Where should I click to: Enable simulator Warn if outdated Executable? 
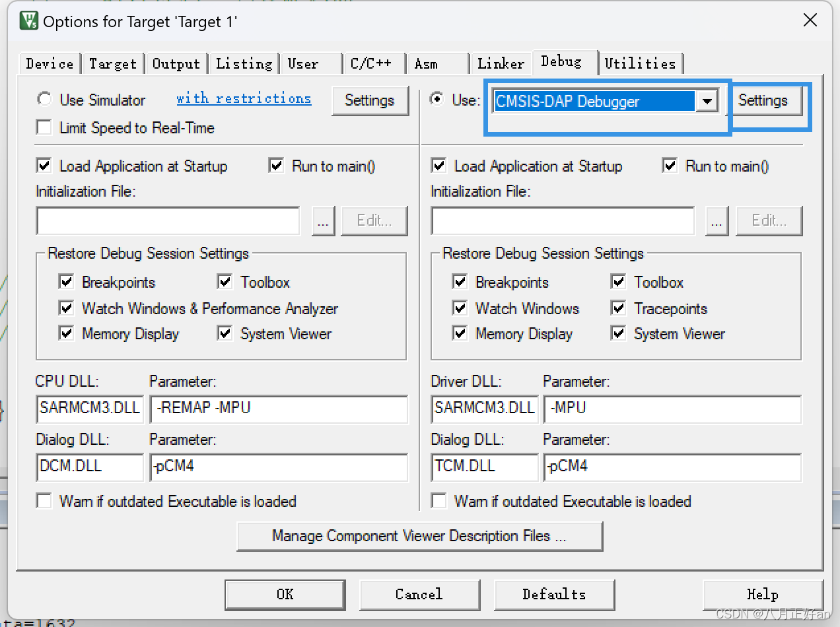click(44, 501)
